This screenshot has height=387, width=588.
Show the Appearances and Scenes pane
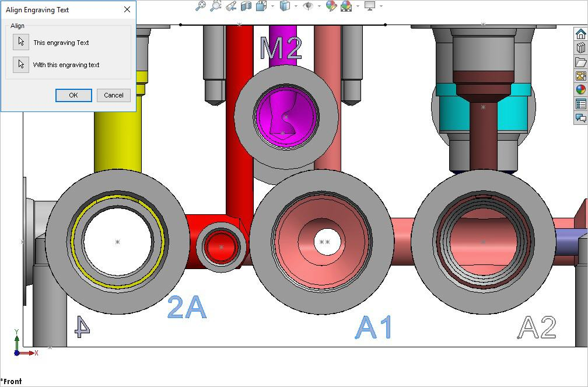[x=580, y=90]
